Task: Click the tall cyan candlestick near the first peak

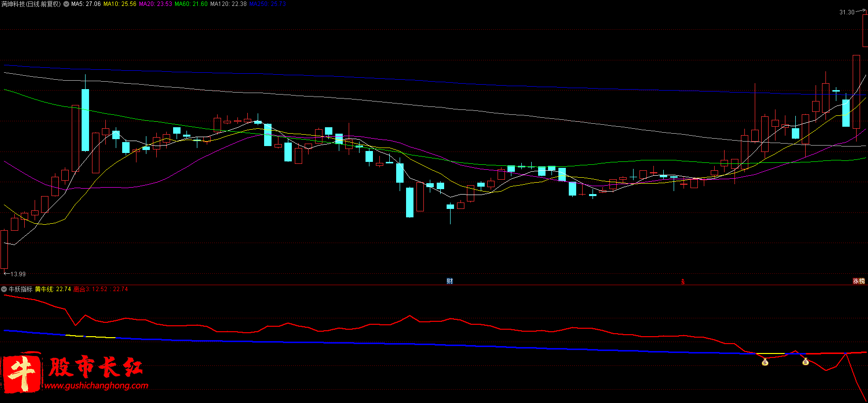Action: (x=85, y=120)
